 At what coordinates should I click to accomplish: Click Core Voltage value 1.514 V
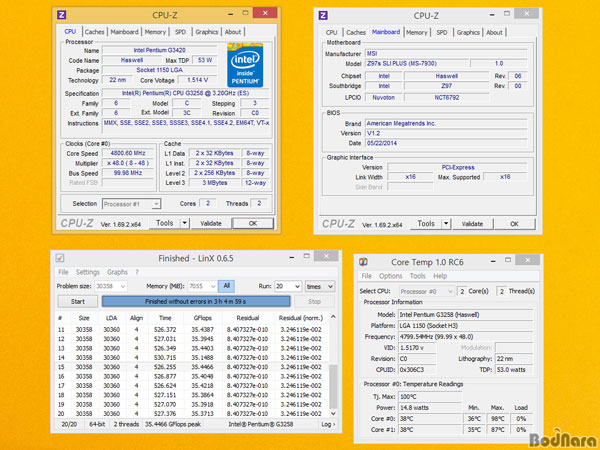(x=197, y=80)
